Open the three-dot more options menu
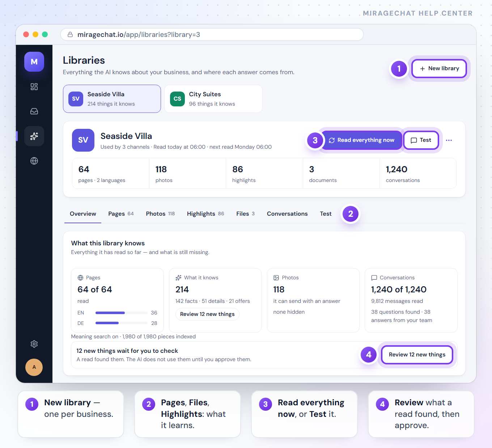Viewport: 492px width, 448px height. point(449,140)
